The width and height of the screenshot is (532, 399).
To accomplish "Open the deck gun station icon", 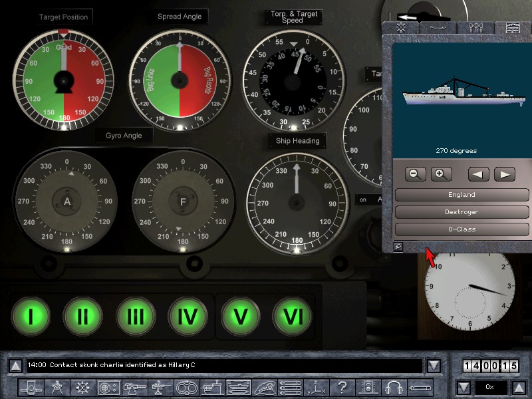I will pos(136,387).
